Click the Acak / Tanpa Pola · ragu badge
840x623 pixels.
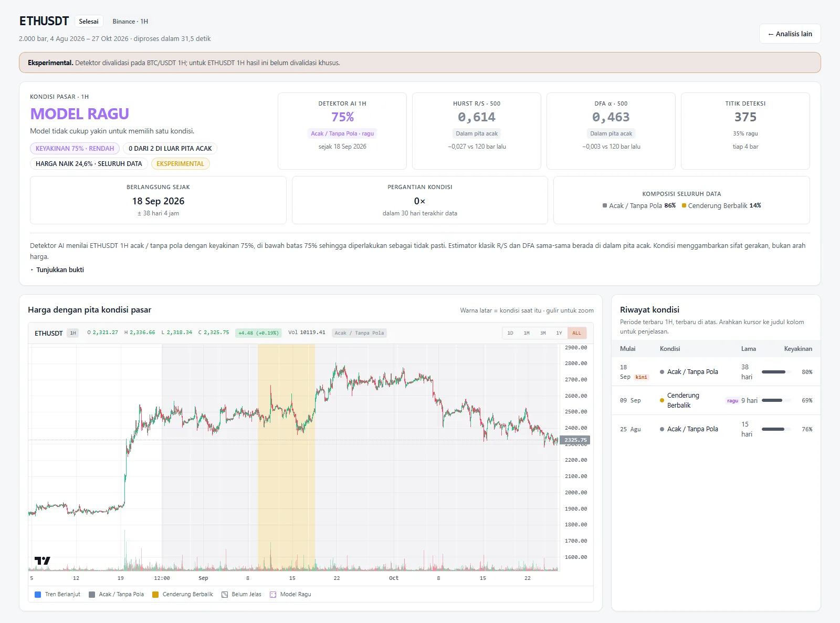(x=342, y=133)
